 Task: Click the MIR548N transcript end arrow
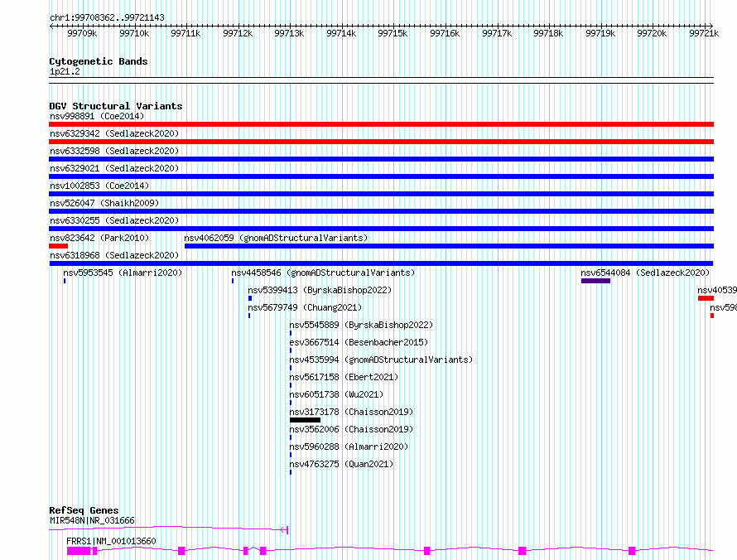(x=285, y=530)
